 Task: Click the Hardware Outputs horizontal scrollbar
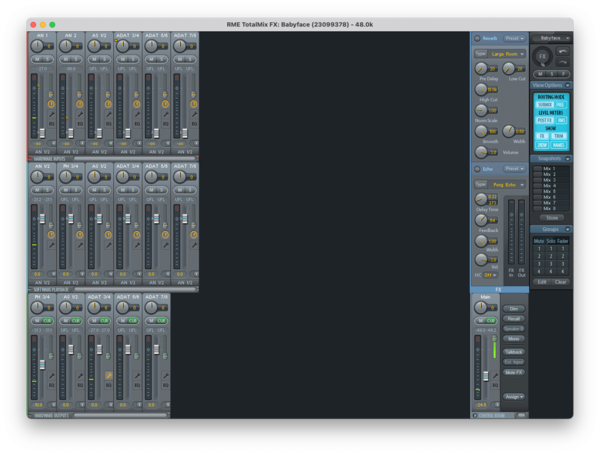120,415
